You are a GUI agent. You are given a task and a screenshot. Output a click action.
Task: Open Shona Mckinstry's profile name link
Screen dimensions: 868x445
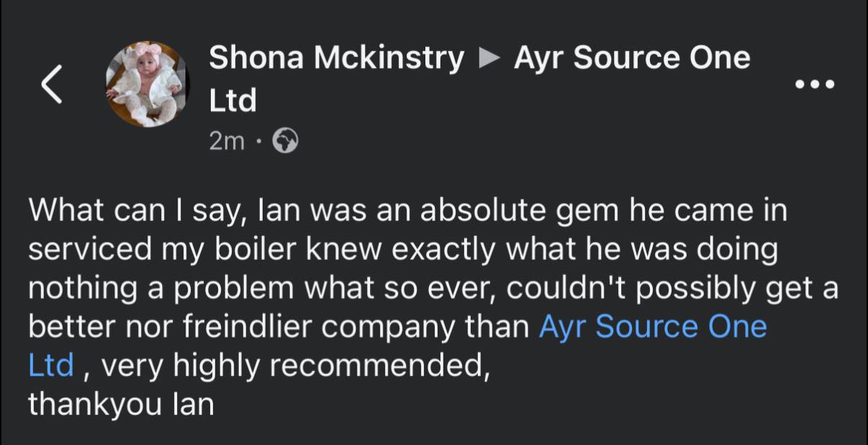[336, 58]
